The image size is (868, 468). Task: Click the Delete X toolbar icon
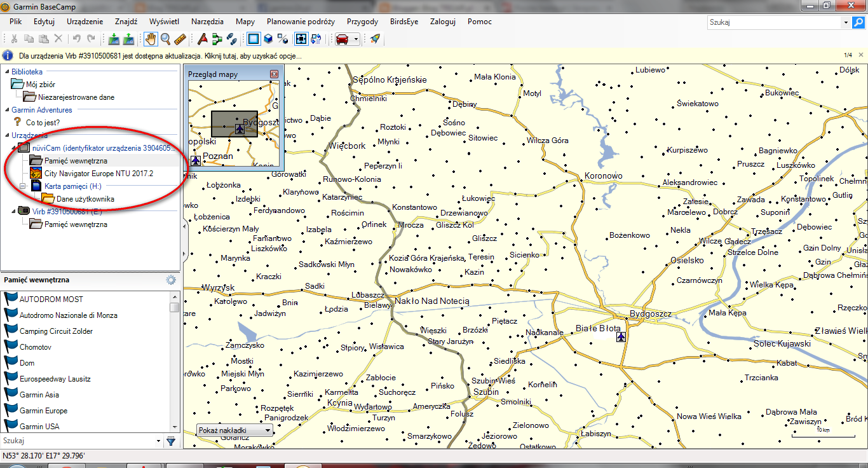pos(58,39)
